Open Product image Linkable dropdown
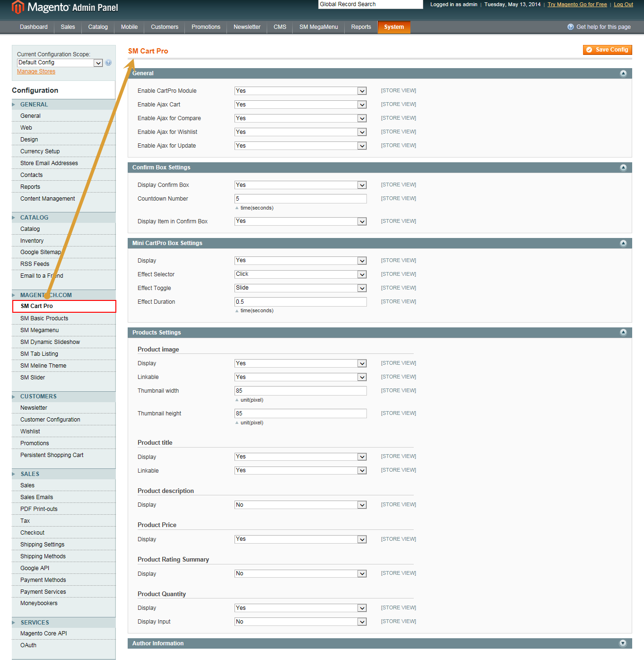644x660 pixels. [301, 377]
